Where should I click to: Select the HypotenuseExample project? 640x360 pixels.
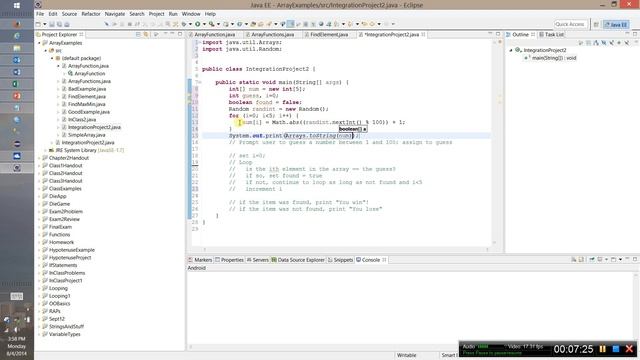[x=71, y=250]
